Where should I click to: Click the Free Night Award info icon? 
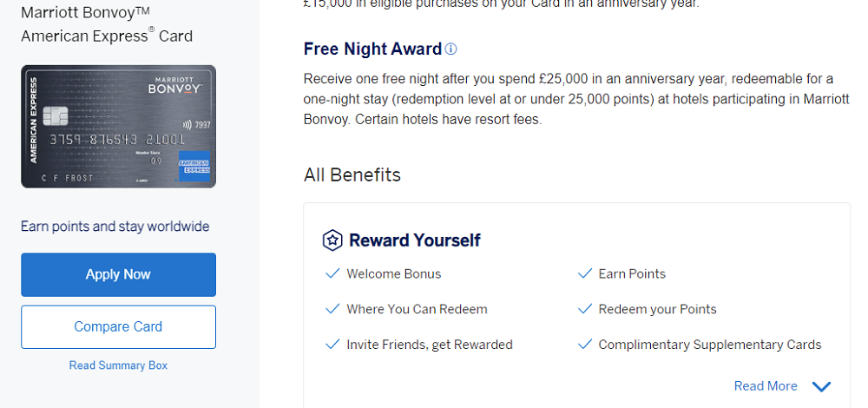coord(451,49)
